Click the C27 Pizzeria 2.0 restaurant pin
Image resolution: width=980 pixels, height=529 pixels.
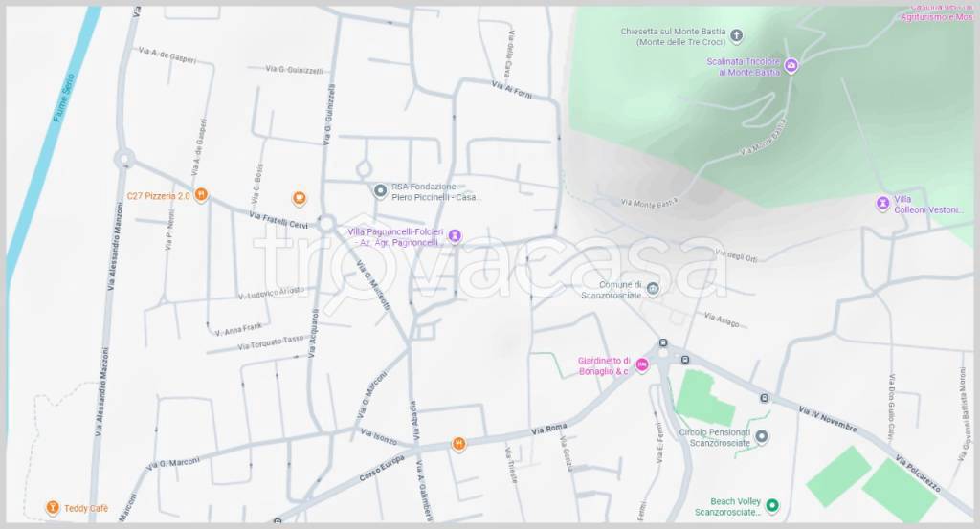[201, 195]
